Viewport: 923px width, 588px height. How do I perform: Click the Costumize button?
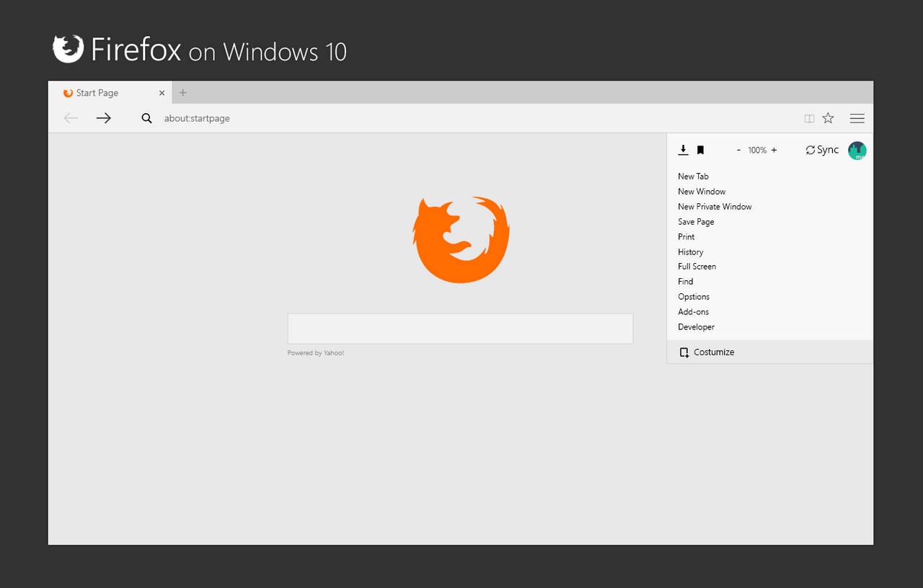pyautogui.click(x=770, y=352)
